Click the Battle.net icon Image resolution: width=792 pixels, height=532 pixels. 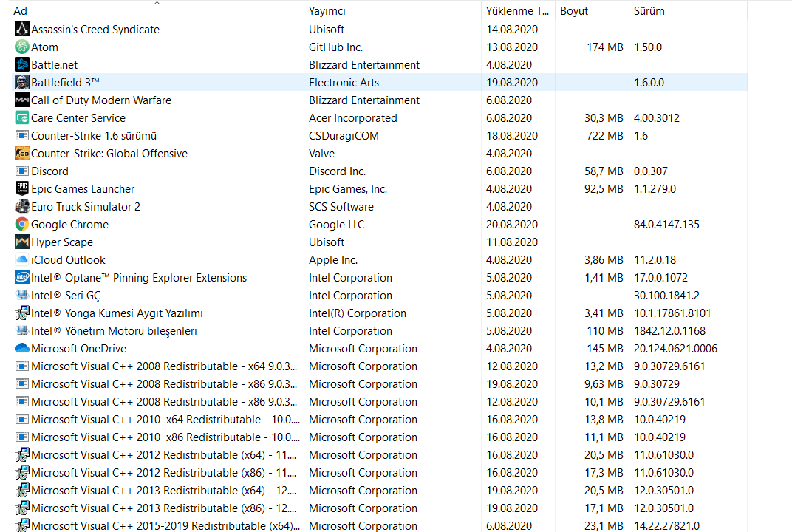pos(21,65)
